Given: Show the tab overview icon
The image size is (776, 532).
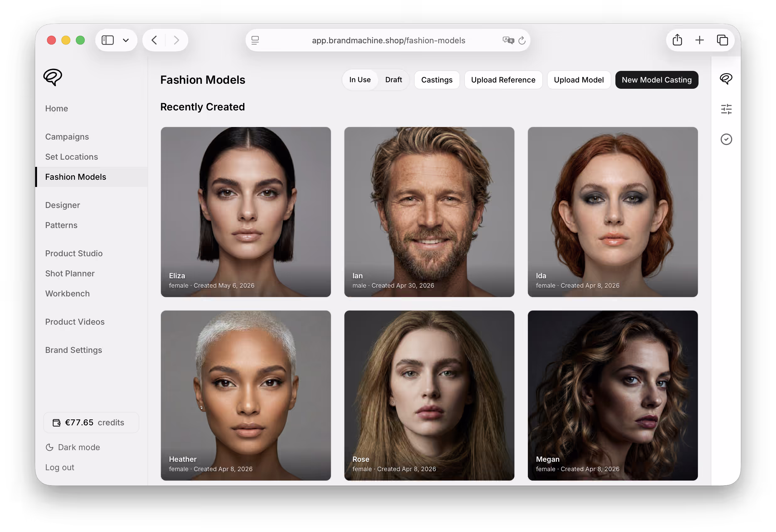Looking at the screenshot, I should (x=722, y=40).
